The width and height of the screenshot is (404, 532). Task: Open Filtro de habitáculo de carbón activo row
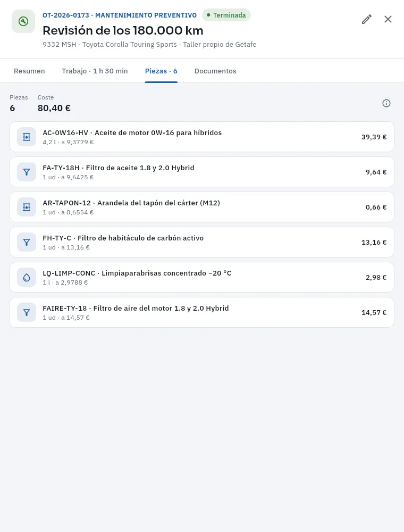[x=202, y=242]
